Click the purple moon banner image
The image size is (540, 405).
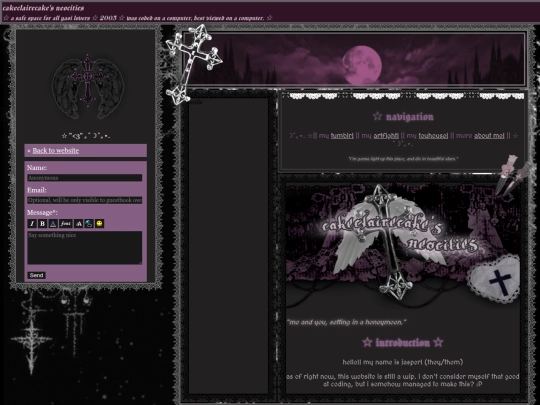point(355,59)
